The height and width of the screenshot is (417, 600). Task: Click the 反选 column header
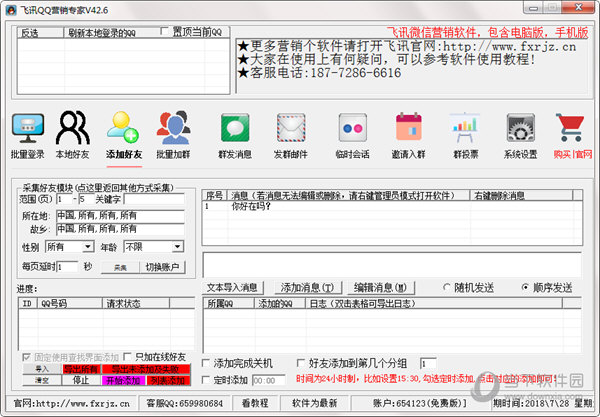tap(40, 33)
